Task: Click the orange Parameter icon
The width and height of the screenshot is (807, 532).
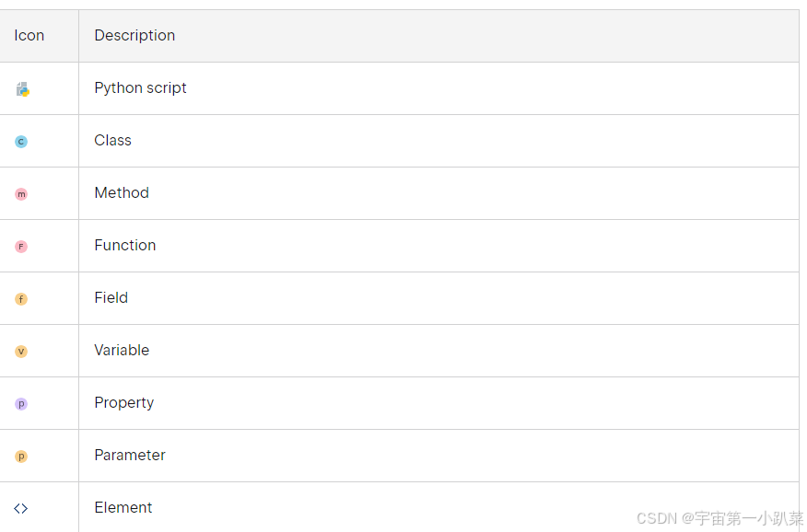Action: click(x=21, y=456)
